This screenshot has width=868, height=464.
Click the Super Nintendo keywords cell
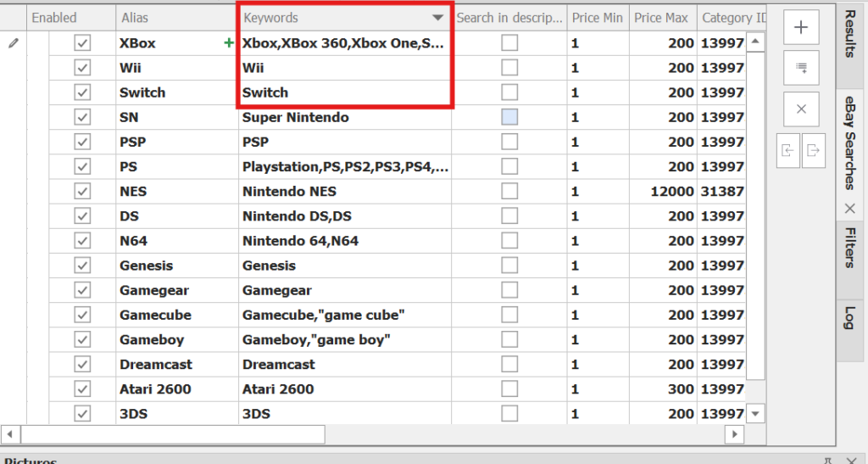pyautogui.click(x=345, y=117)
